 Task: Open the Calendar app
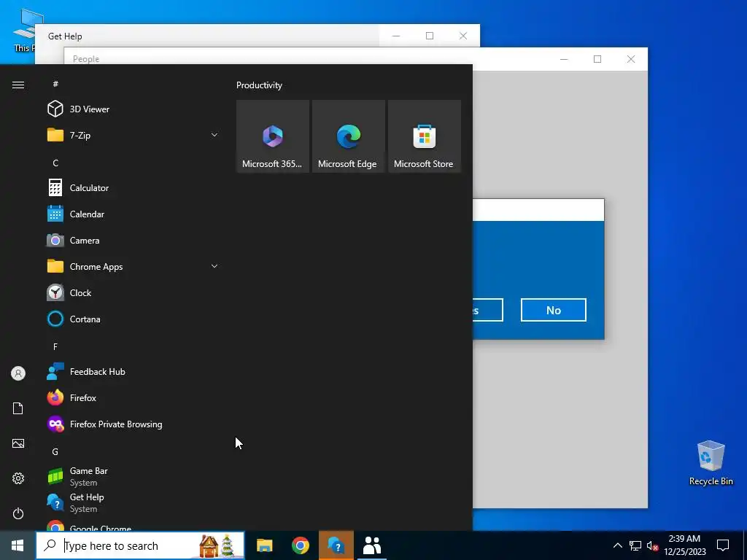(x=133, y=214)
